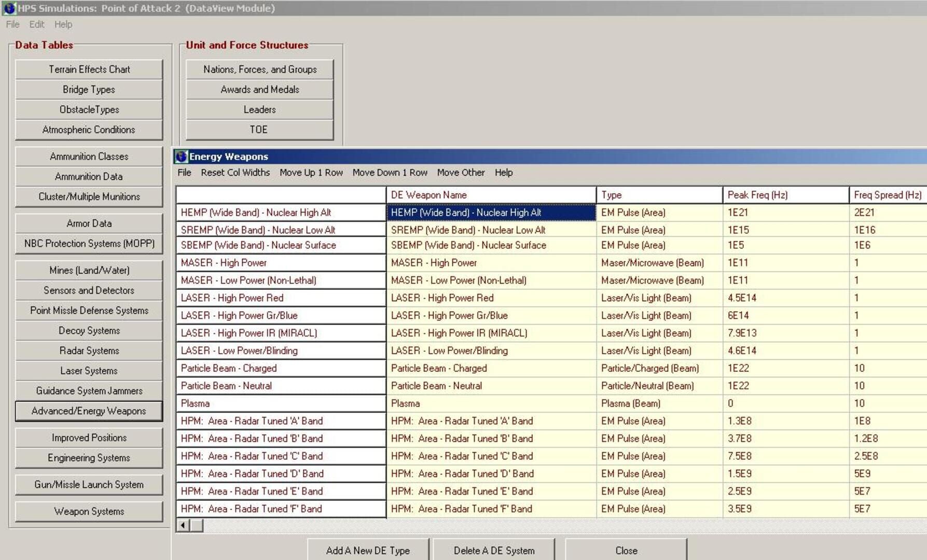Open the Edit menu

(x=35, y=24)
